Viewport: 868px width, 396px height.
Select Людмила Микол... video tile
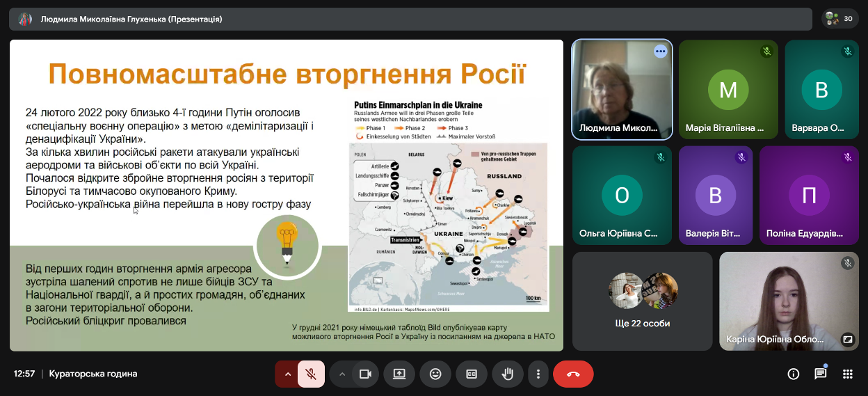pos(622,90)
